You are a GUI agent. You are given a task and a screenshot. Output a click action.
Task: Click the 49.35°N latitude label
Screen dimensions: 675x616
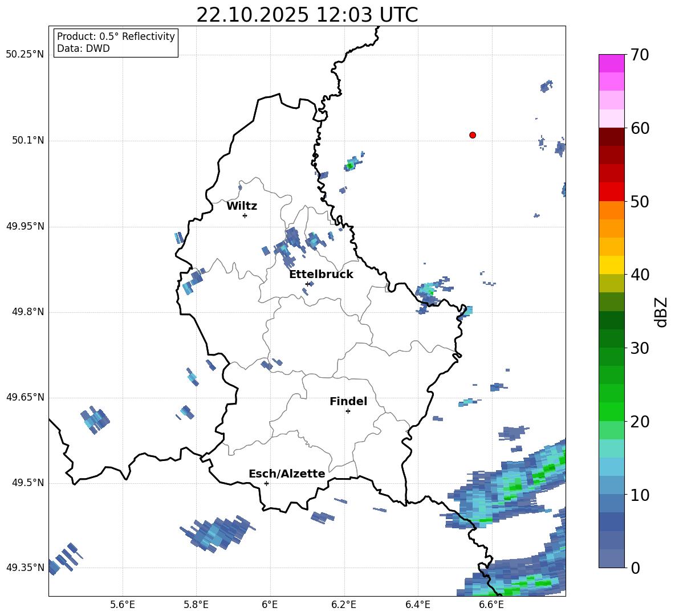pyautogui.click(x=25, y=568)
